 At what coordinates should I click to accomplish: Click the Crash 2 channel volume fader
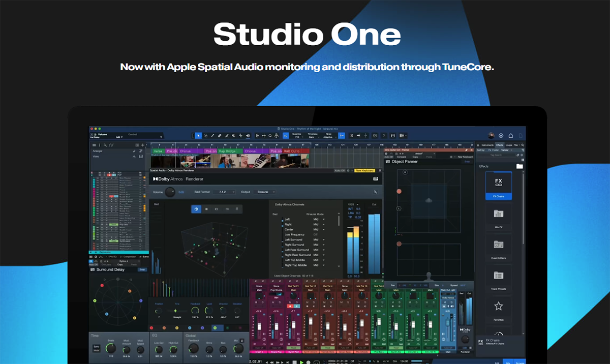(x=259, y=326)
